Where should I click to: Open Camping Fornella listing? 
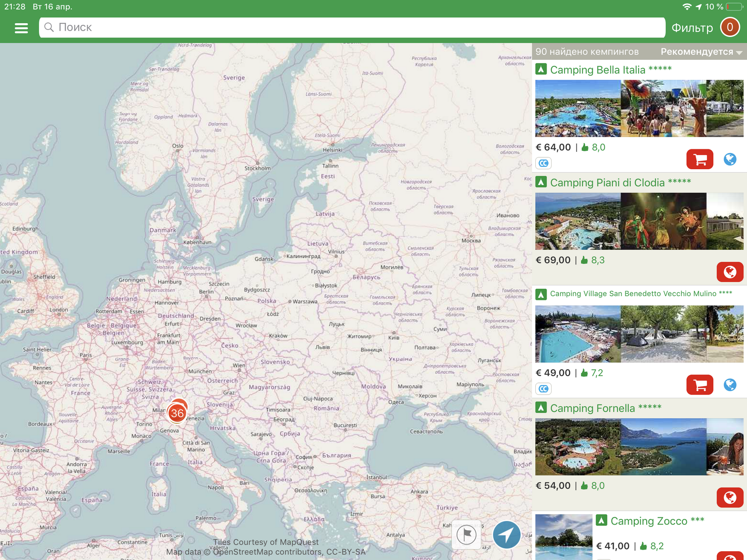(605, 408)
